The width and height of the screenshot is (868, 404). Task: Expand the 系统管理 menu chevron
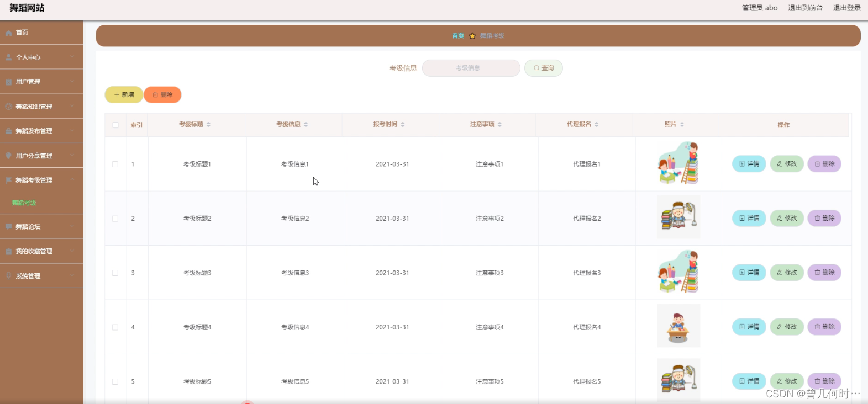pos(72,275)
